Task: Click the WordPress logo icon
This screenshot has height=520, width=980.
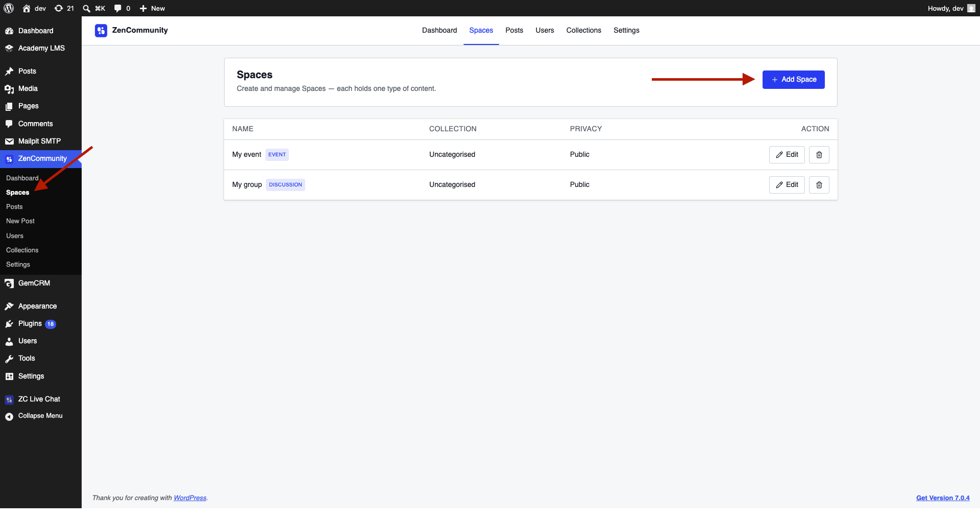Action: (x=9, y=8)
